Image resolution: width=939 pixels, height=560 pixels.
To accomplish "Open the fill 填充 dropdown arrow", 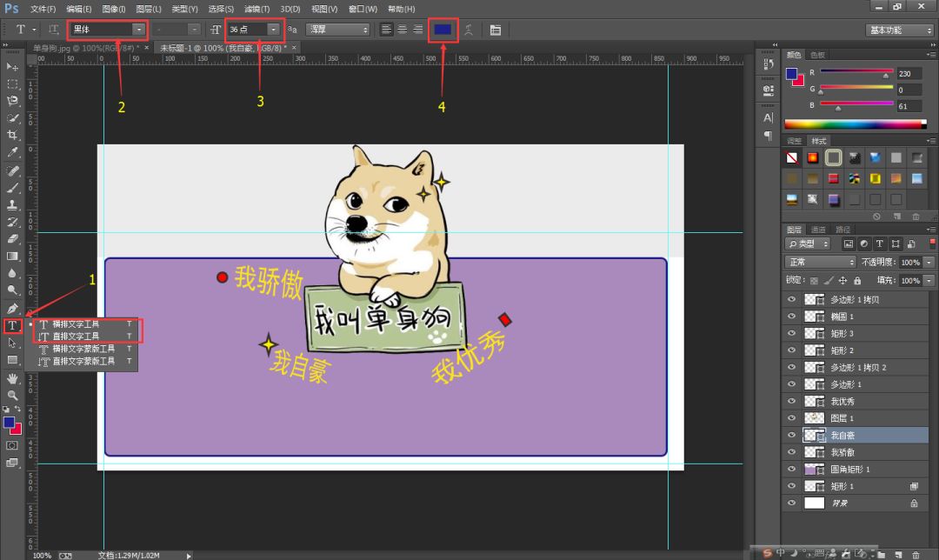I will click(x=929, y=280).
